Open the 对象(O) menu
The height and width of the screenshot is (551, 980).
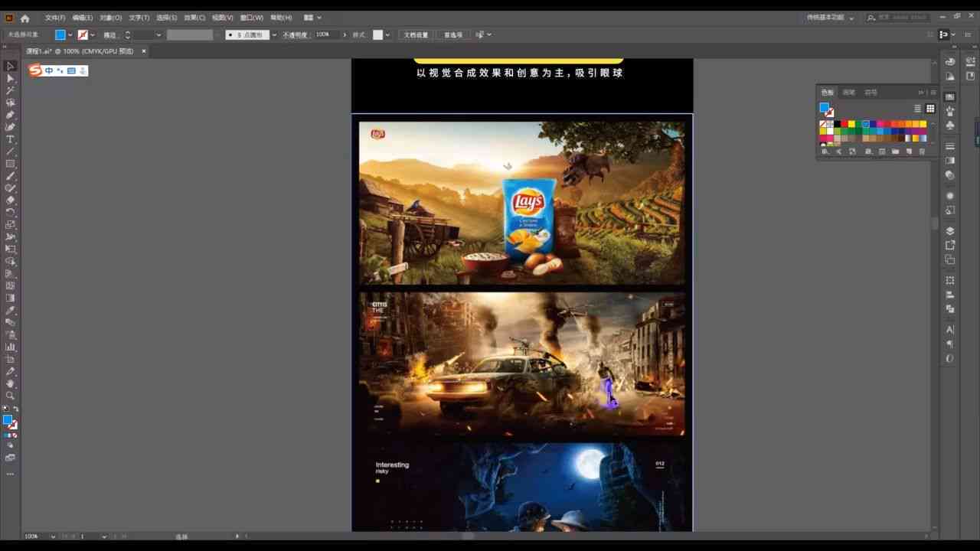pyautogui.click(x=111, y=18)
